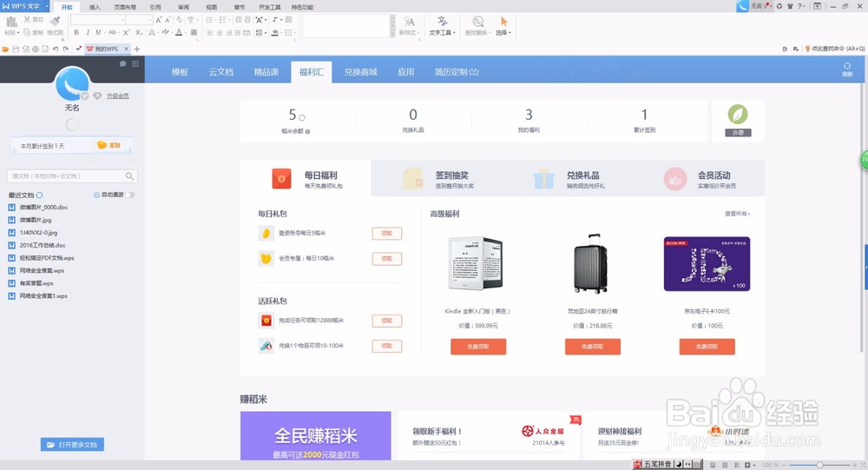Close the 我的WPS document tab
This screenshot has width=868, height=470.
(x=126, y=49)
